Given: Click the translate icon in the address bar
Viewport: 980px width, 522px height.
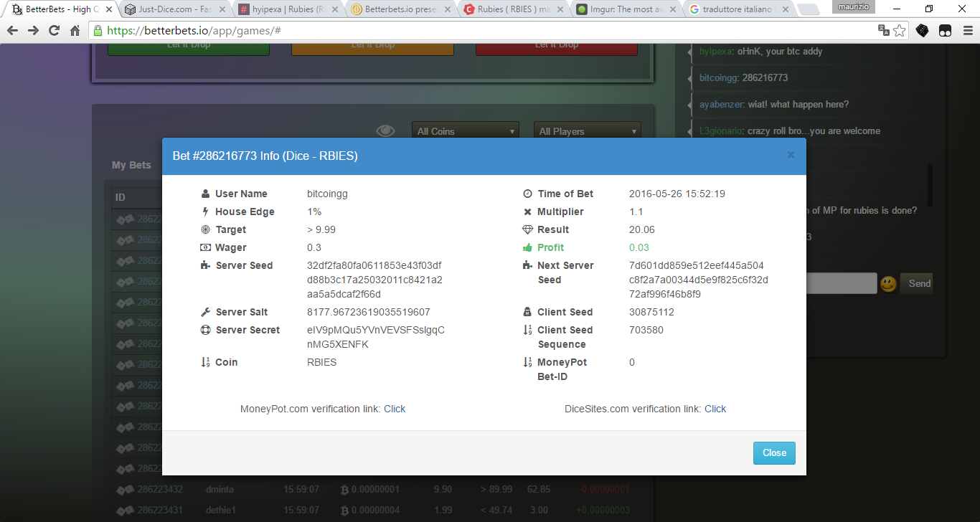Looking at the screenshot, I should coord(884,31).
